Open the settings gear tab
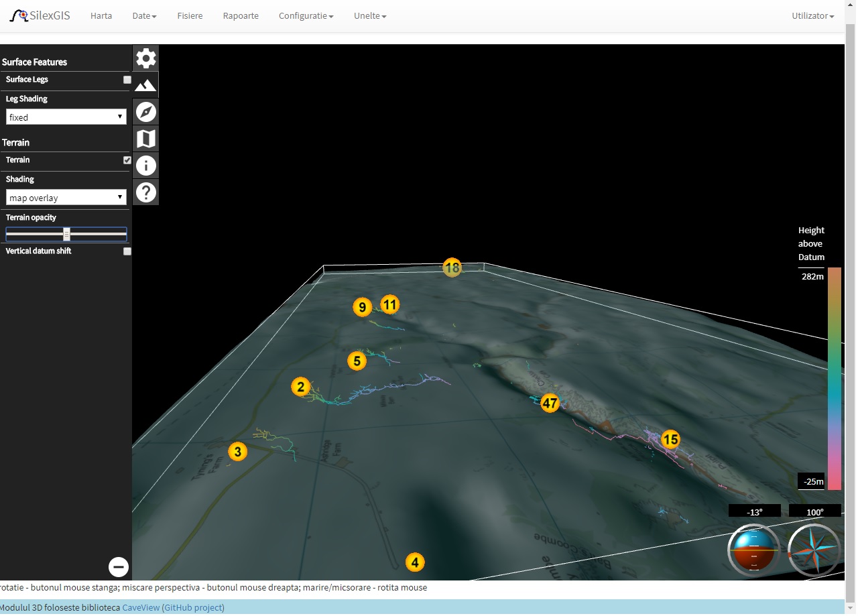The width and height of the screenshot is (858, 616). coord(146,58)
